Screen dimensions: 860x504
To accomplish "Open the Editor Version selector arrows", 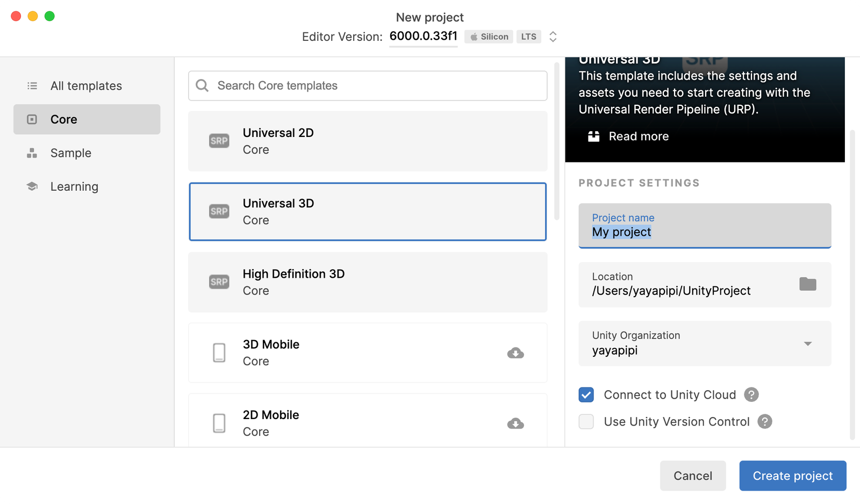I will (x=553, y=37).
